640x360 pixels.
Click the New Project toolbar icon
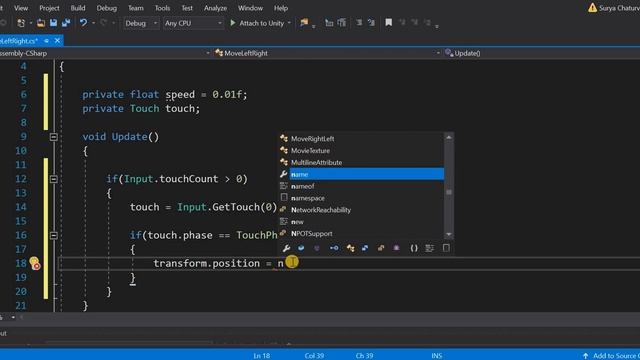[x=21, y=23]
